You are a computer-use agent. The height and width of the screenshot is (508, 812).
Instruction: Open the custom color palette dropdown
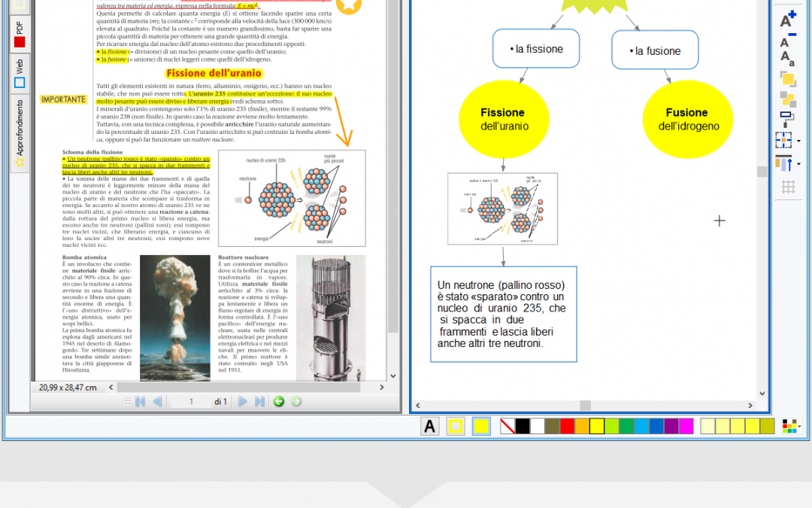pyautogui.click(x=791, y=427)
